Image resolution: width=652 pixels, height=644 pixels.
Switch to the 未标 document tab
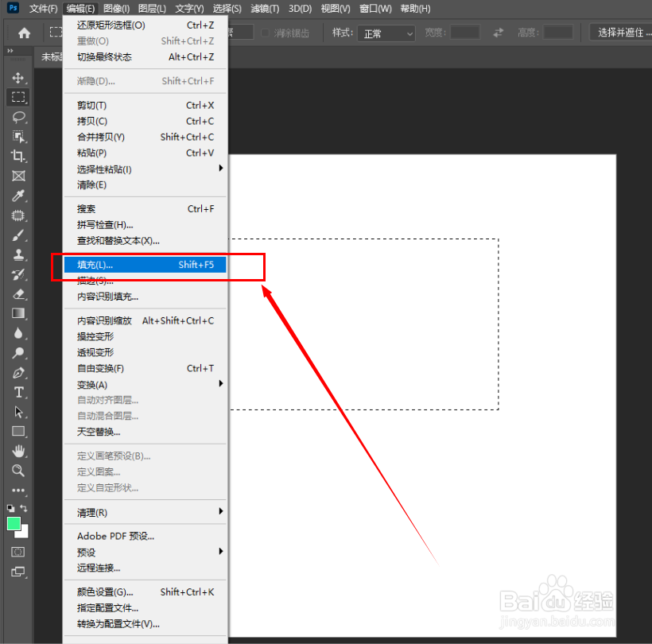51,57
